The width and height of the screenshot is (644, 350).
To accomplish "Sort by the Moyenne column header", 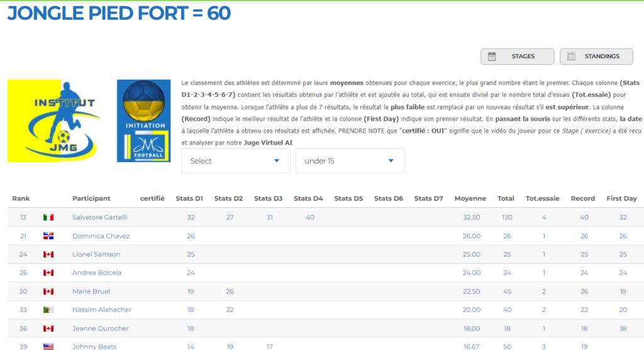I will pyautogui.click(x=470, y=199).
